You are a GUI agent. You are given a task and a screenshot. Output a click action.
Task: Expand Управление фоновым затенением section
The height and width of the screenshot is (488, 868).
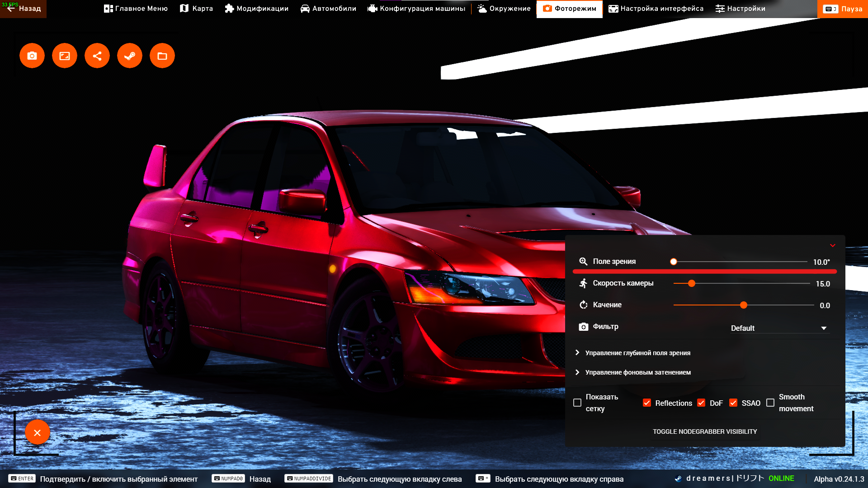(x=637, y=372)
